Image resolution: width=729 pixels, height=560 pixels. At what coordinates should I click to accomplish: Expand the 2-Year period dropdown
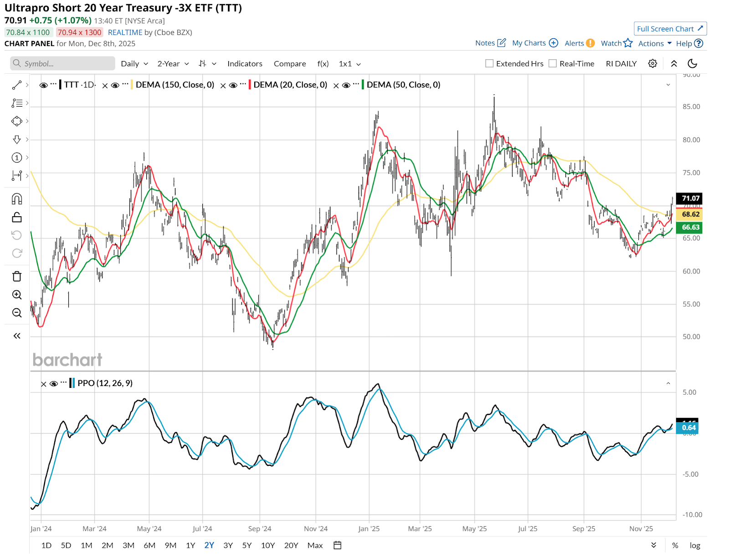[173, 64]
